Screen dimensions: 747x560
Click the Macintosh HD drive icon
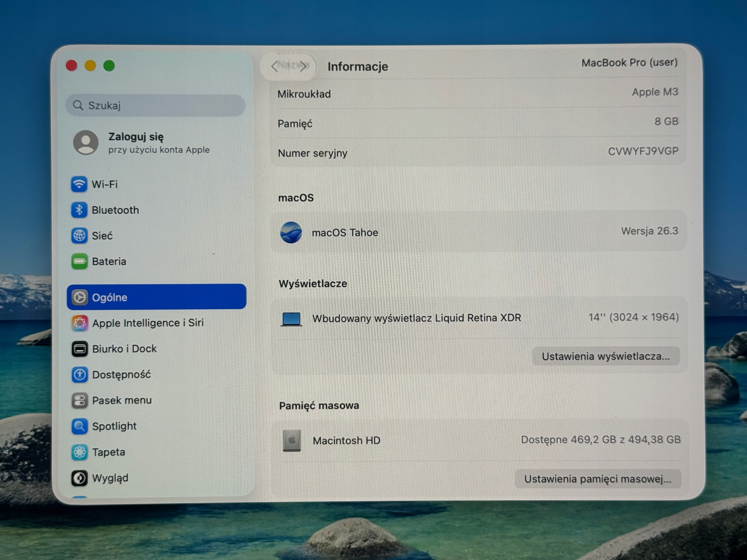click(x=292, y=440)
